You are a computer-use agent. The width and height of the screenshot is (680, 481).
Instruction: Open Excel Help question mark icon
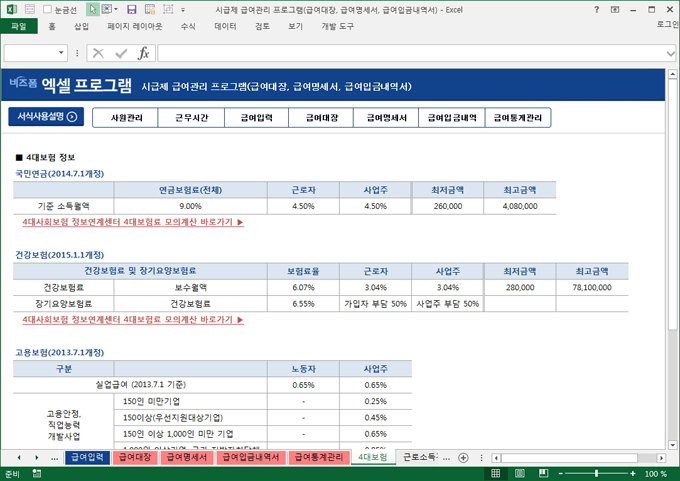point(597,9)
